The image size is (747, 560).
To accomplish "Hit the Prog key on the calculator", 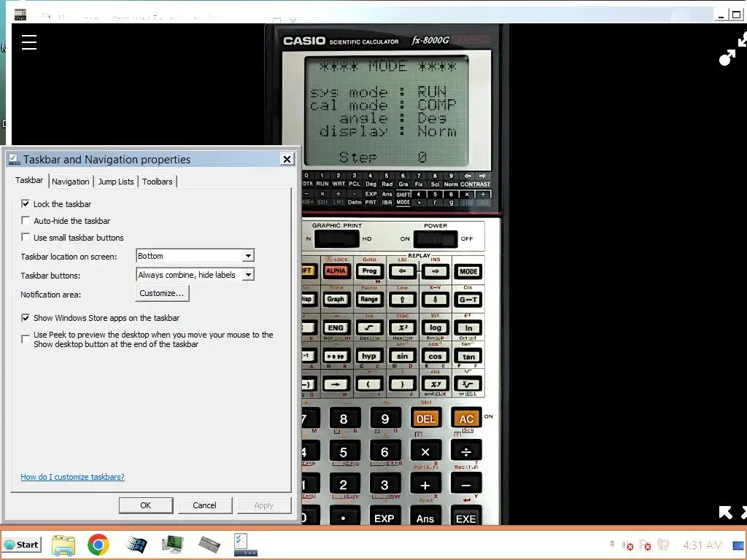I will point(369,271).
